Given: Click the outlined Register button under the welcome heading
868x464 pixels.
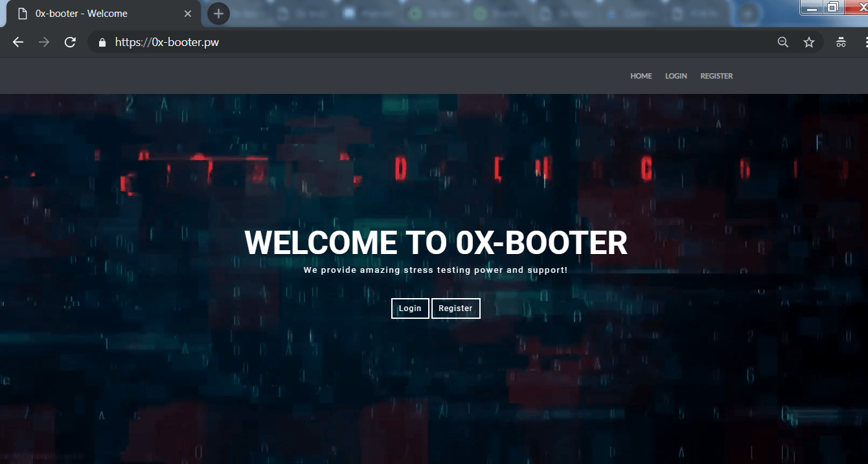Looking at the screenshot, I should [x=456, y=308].
